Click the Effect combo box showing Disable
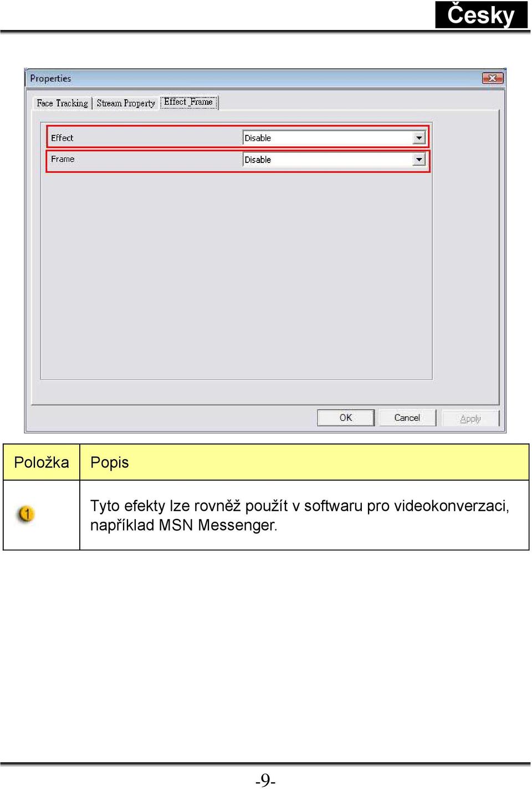532x789 pixels. [x=334, y=138]
